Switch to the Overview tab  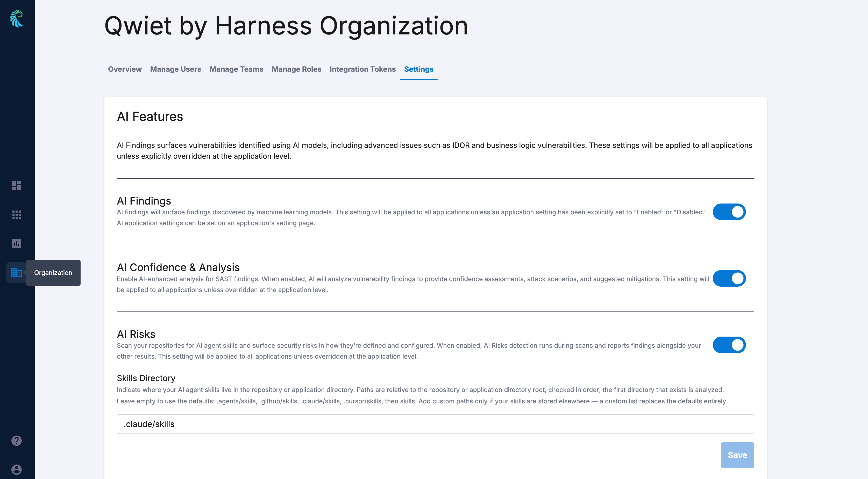125,69
